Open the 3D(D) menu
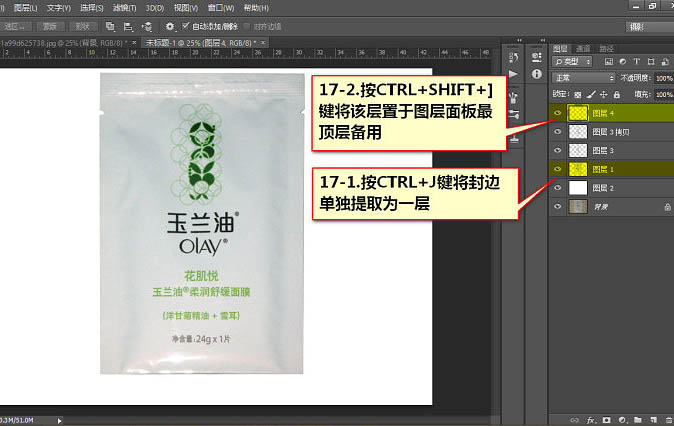This screenshot has height=426, width=674. click(x=155, y=8)
